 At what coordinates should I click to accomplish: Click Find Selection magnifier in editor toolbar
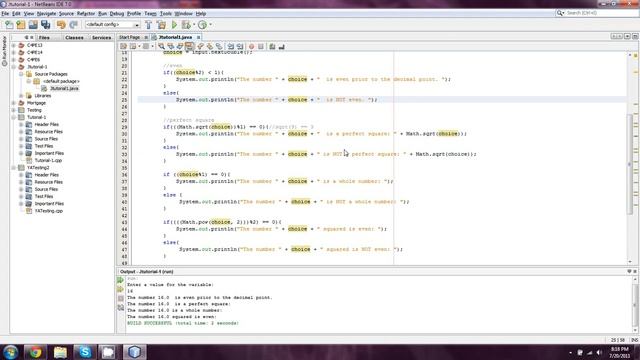pyautogui.click(x=161, y=47)
